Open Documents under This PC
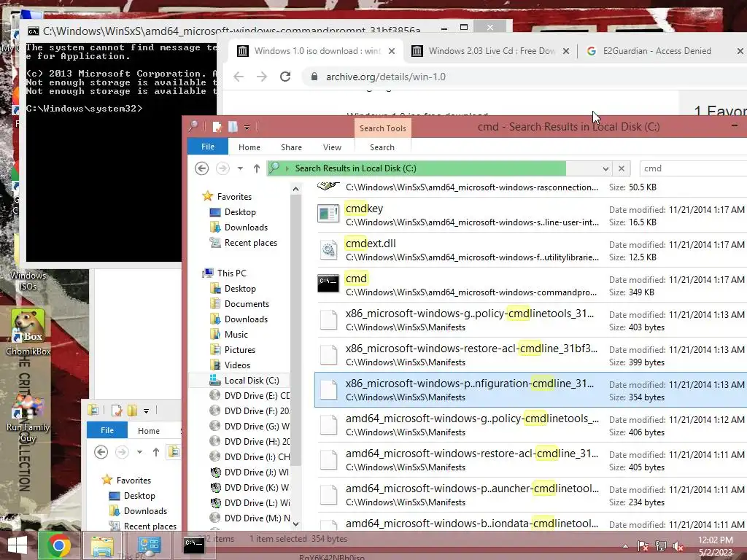Viewport: 747px width, 560px height. pos(247,304)
